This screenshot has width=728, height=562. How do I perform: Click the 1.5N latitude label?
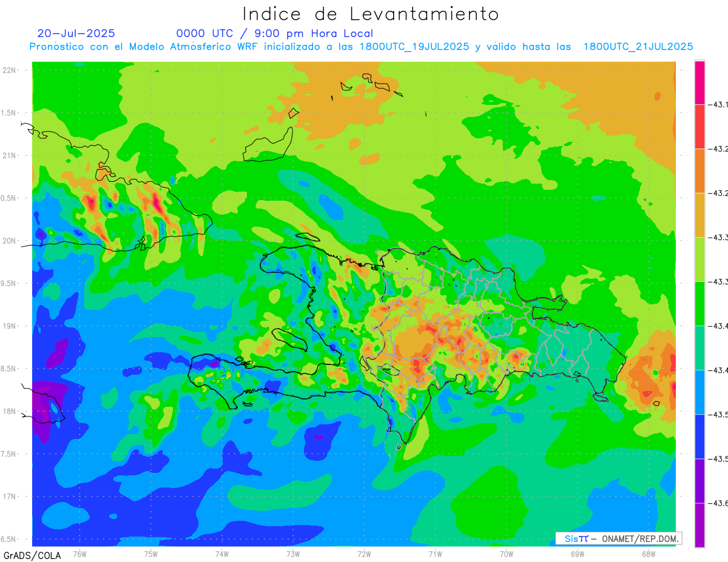8,113
